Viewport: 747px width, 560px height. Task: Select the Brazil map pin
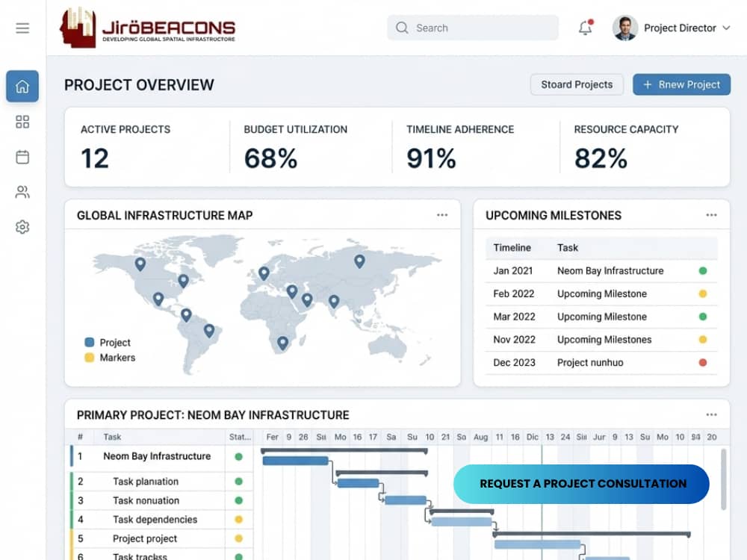209,331
